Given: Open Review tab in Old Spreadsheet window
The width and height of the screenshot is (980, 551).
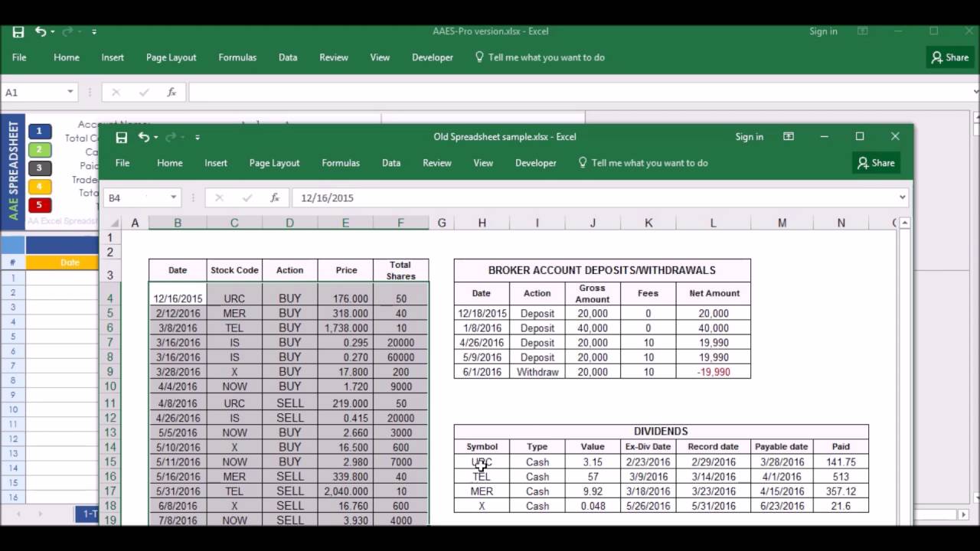Looking at the screenshot, I should [x=437, y=163].
